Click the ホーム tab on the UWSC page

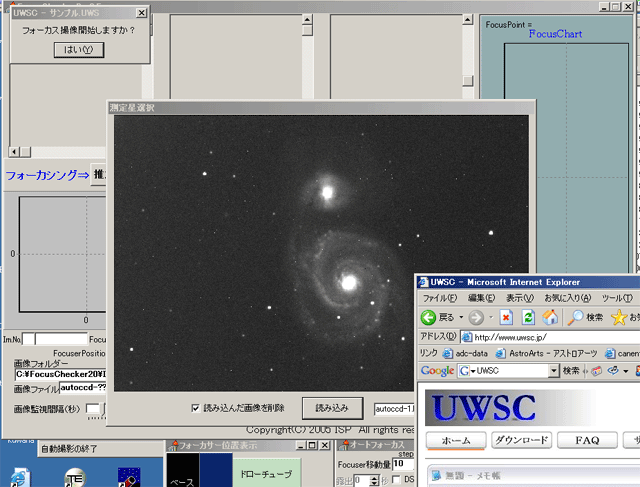tap(456, 440)
